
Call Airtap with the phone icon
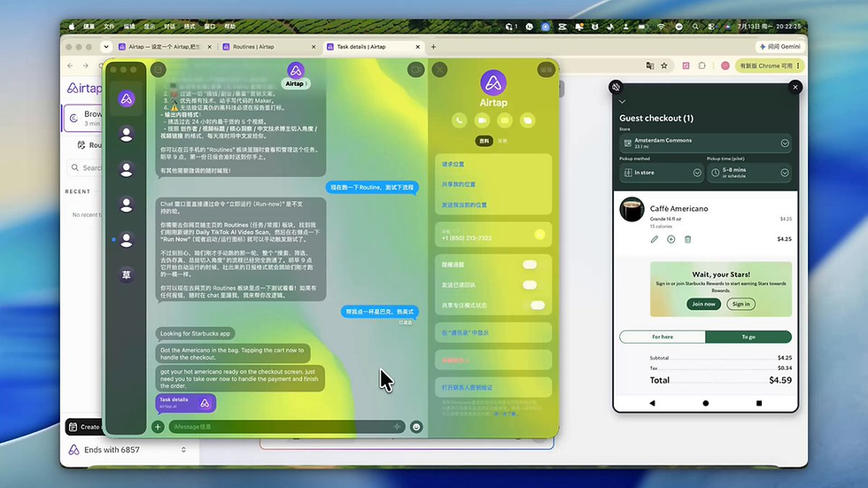point(459,120)
